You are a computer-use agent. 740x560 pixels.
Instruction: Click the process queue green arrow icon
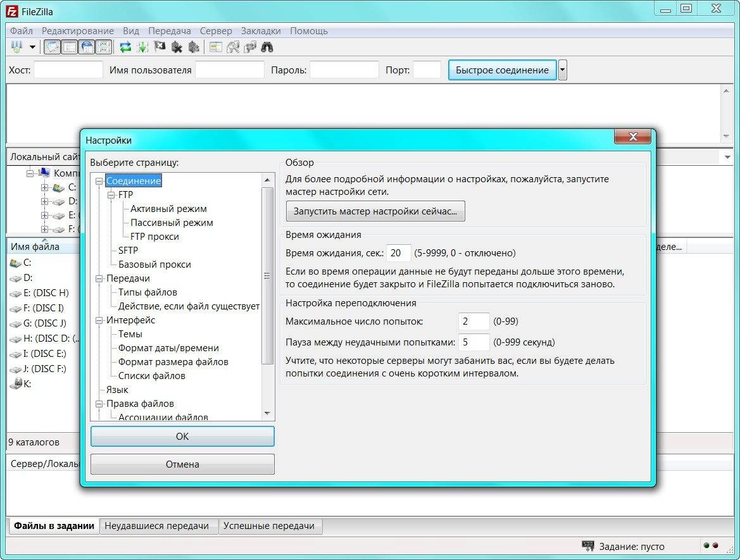tap(142, 47)
